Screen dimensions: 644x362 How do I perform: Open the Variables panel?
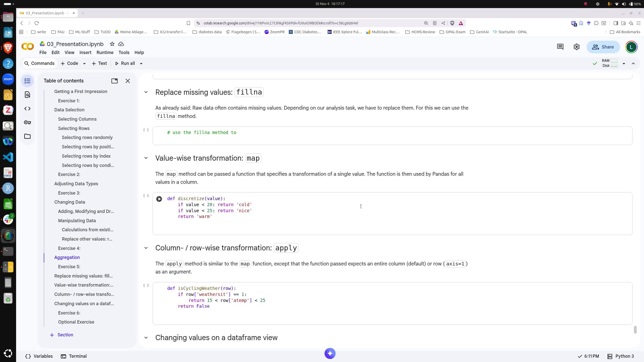click(39, 356)
